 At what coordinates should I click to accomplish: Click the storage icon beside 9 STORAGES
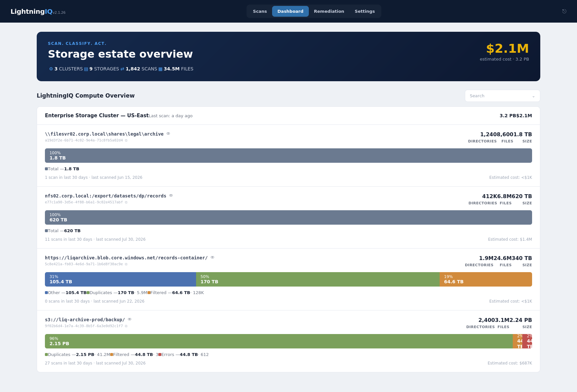tap(86, 69)
